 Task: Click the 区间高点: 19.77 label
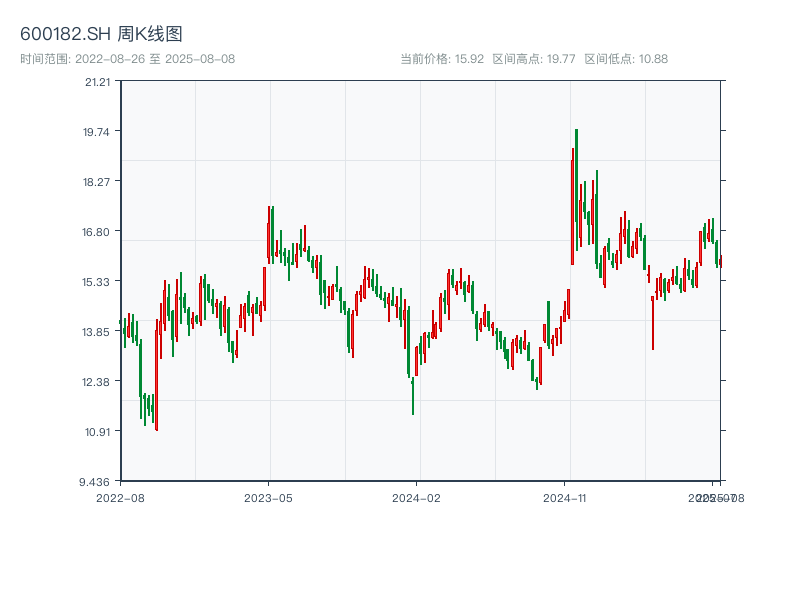tap(534, 59)
